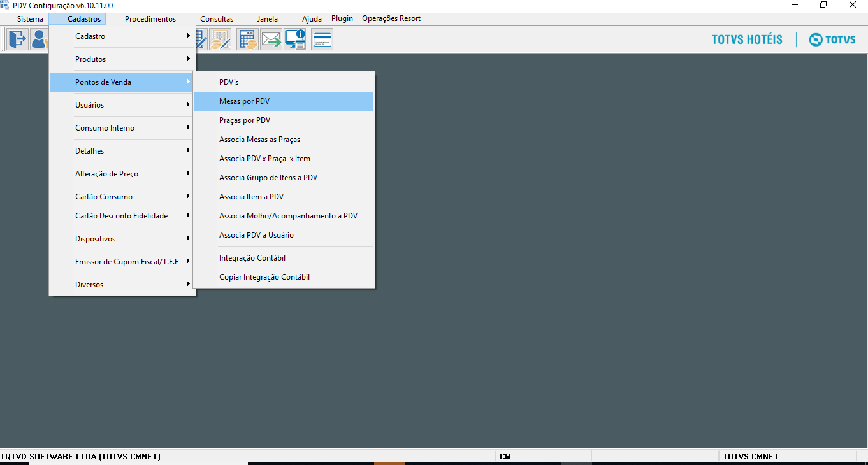Click the notepad with coins and pencil icon
The width and height of the screenshot is (868, 465).
click(x=221, y=39)
